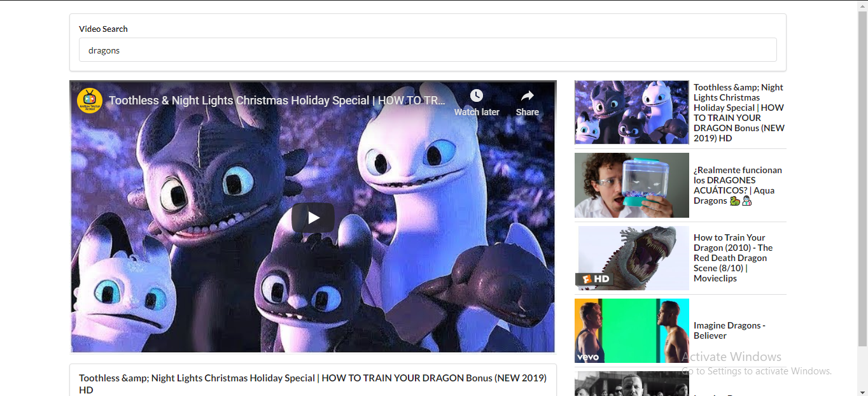Image resolution: width=868 pixels, height=396 pixels.
Task: Select the Imagine Dragons Believer thumbnail
Action: [x=631, y=330]
